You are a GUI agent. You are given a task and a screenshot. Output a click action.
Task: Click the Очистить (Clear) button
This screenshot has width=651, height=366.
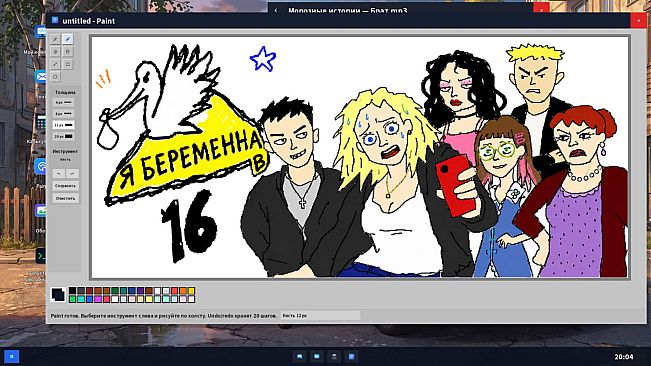(65, 198)
